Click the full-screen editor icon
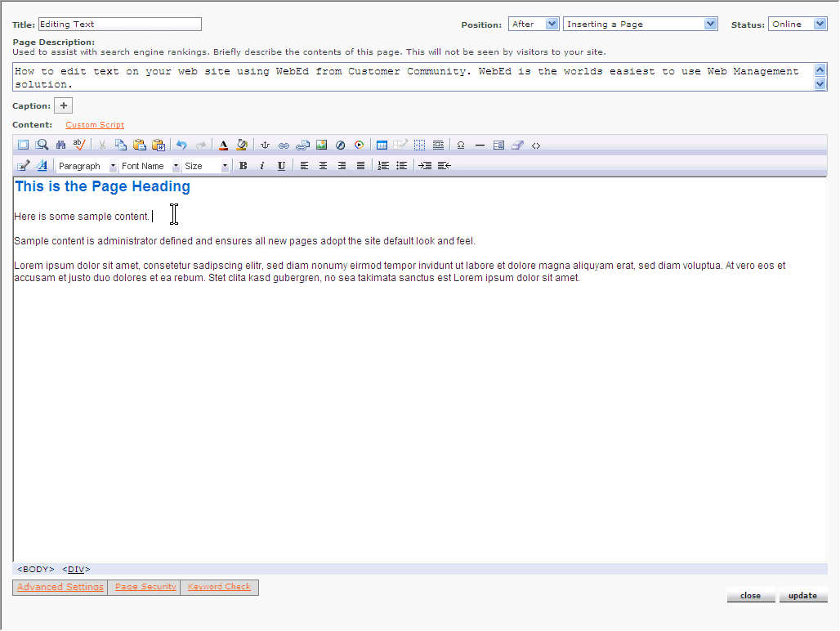This screenshot has width=840, height=631. click(x=23, y=145)
